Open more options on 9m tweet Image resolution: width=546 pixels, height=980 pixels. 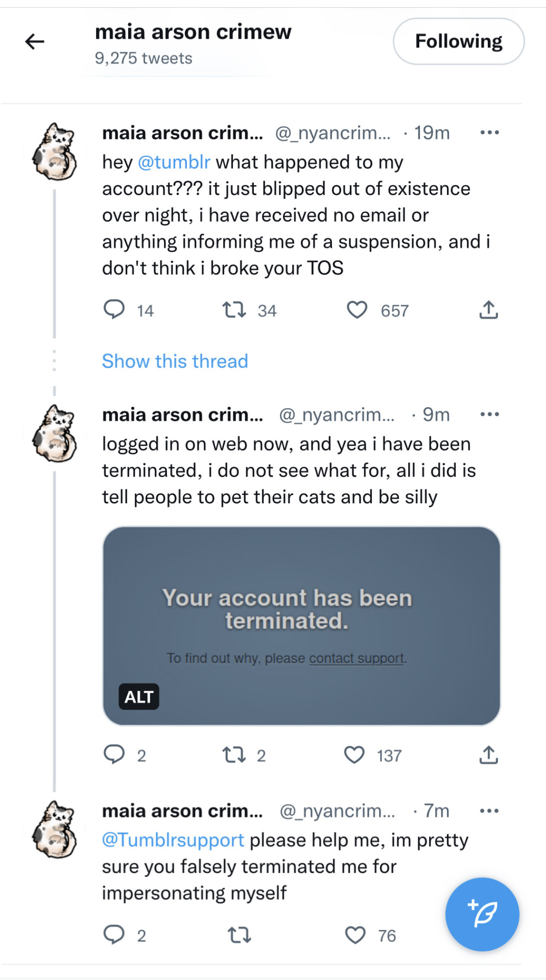(489, 414)
